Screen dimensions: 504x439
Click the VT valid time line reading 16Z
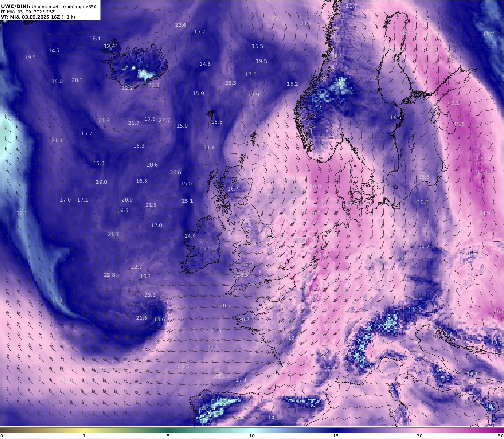tap(38, 17)
